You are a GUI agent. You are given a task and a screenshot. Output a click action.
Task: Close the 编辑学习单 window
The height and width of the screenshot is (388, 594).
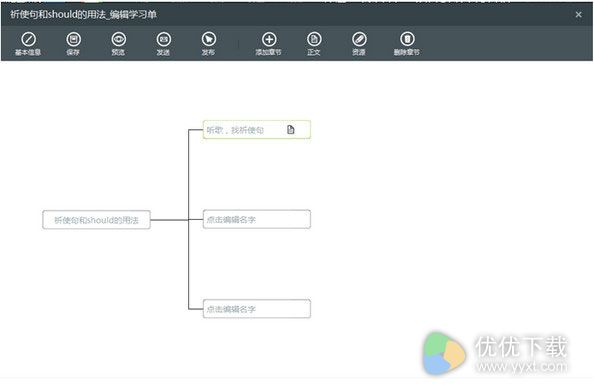click(578, 14)
